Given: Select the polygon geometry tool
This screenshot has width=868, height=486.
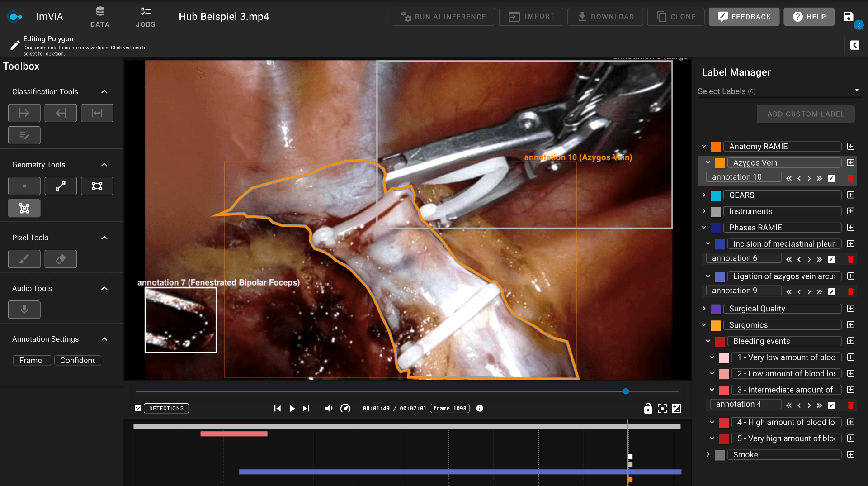Looking at the screenshot, I should 24,208.
